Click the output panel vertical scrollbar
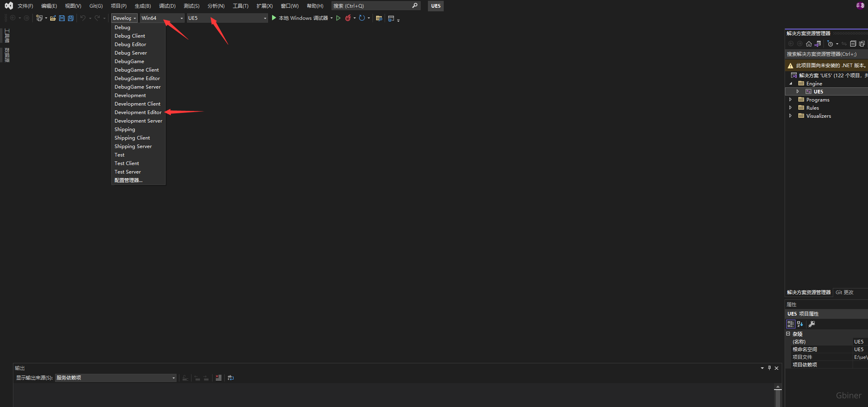Screen dimensions: 868x407 point(777,396)
